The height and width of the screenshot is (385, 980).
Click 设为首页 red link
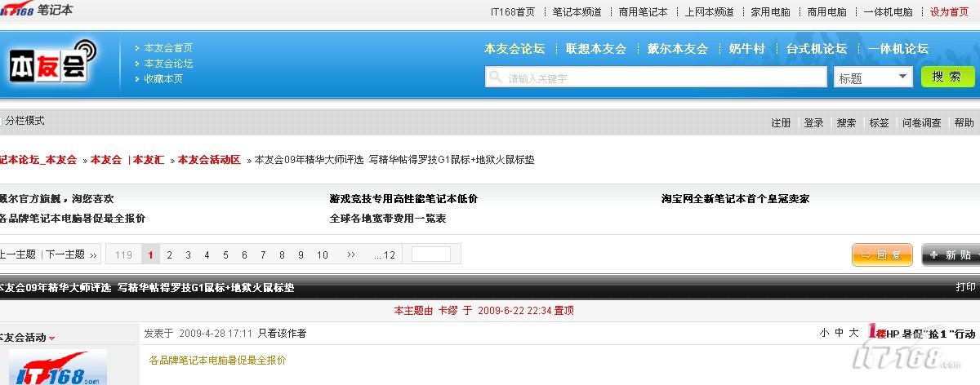[x=949, y=12]
